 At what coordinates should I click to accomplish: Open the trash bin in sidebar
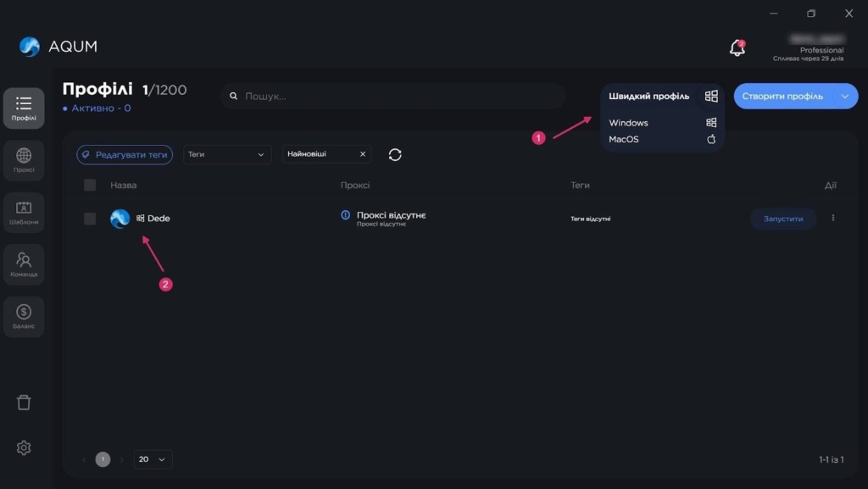(x=24, y=402)
